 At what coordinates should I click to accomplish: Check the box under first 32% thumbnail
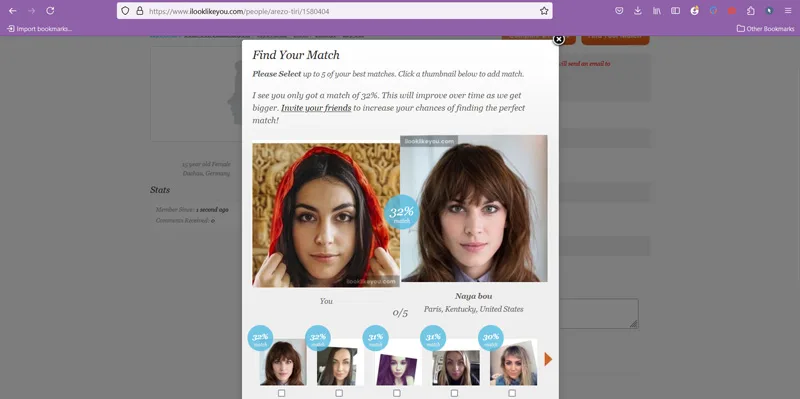point(282,393)
